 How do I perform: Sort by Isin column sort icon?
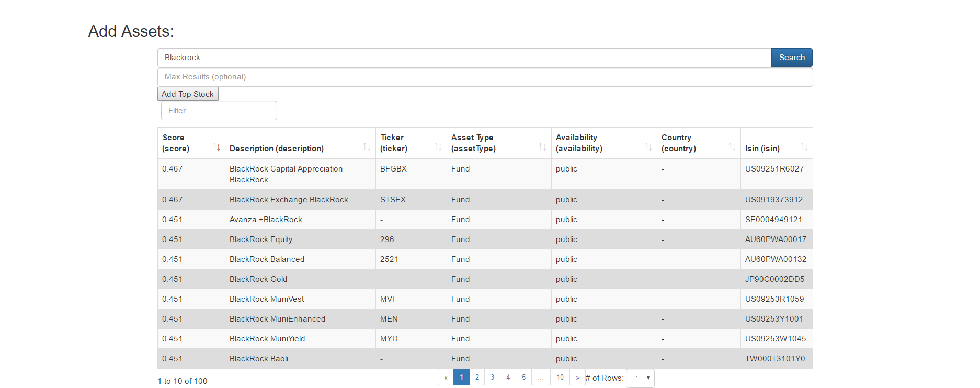(804, 147)
